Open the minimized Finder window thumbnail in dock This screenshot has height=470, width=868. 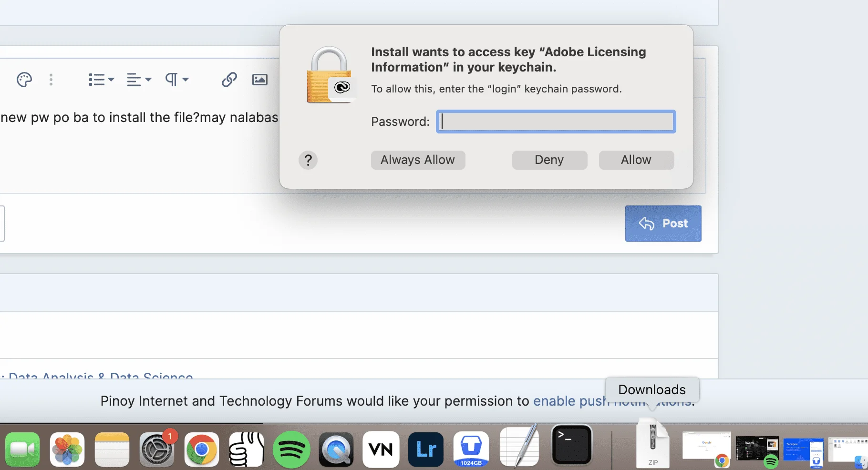pyautogui.click(x=848, y=451)
